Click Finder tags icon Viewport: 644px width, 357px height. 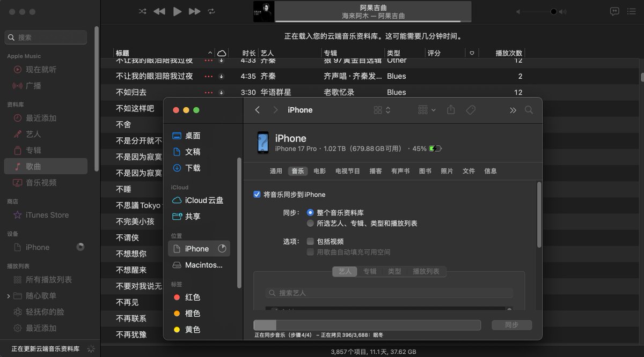(x=471, y=110)
